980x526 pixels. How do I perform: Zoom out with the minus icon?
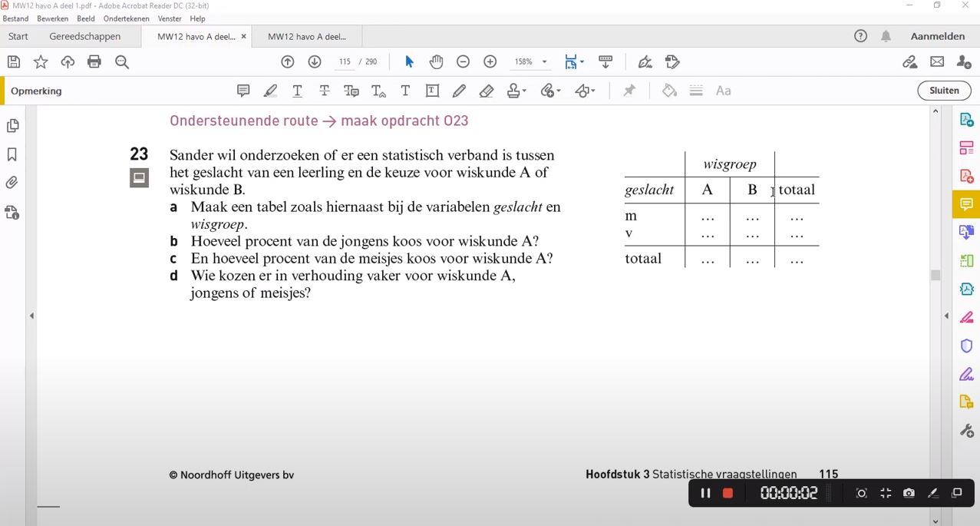[x=463, y=62]
